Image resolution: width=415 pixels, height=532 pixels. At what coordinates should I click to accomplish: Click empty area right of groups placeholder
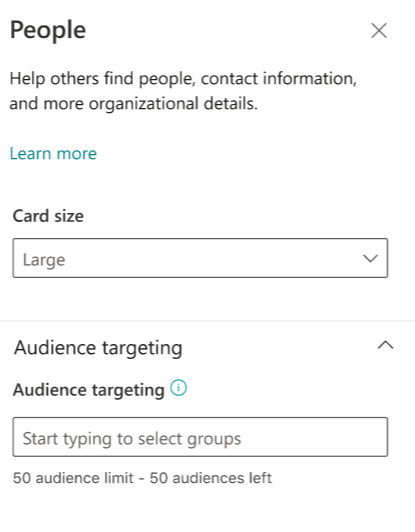coord(312,437)
